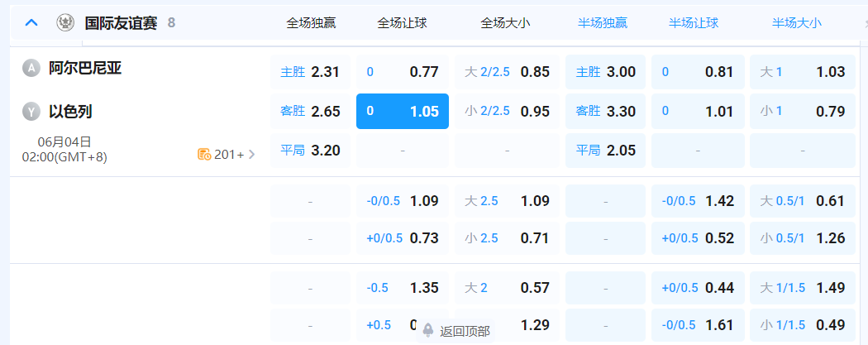Viewport: 868px width, 345px height.
Task: Bet full-time 主胜 at 2.31
Action: click(x=310, y=72)
